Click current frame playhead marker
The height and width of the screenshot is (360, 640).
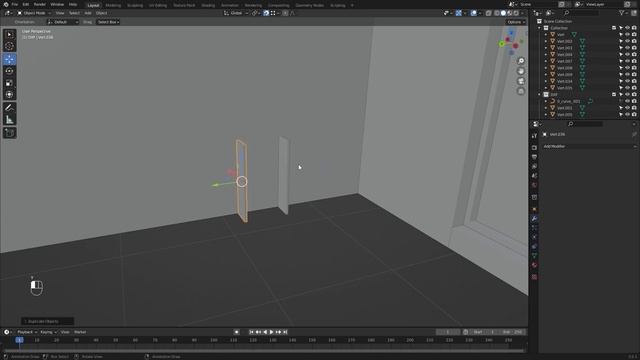[19, 340]
